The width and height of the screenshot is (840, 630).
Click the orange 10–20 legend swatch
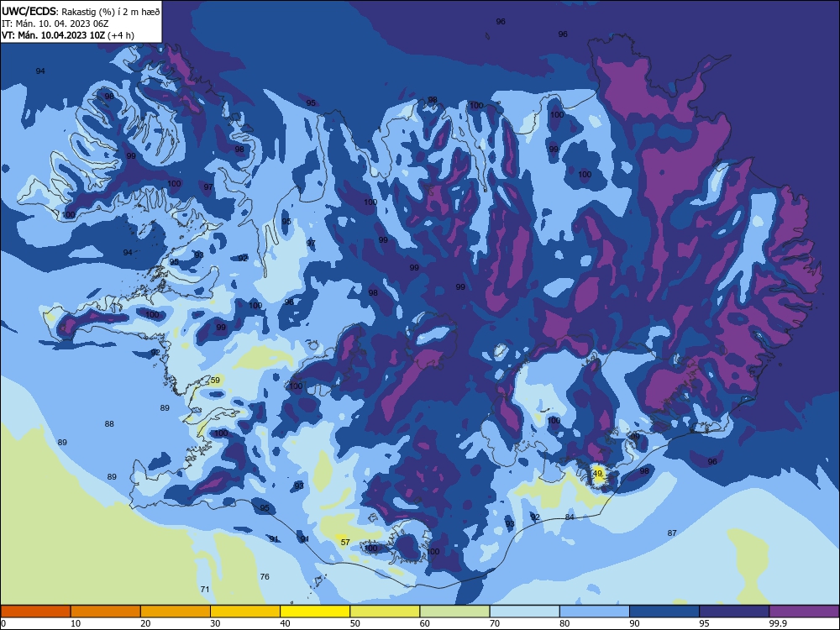106,612
